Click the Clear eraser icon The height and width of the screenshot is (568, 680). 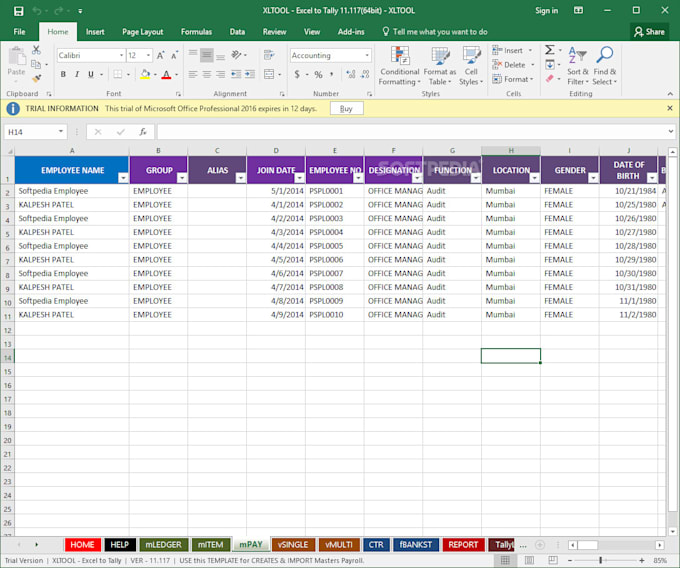click(x=549, y=79)
